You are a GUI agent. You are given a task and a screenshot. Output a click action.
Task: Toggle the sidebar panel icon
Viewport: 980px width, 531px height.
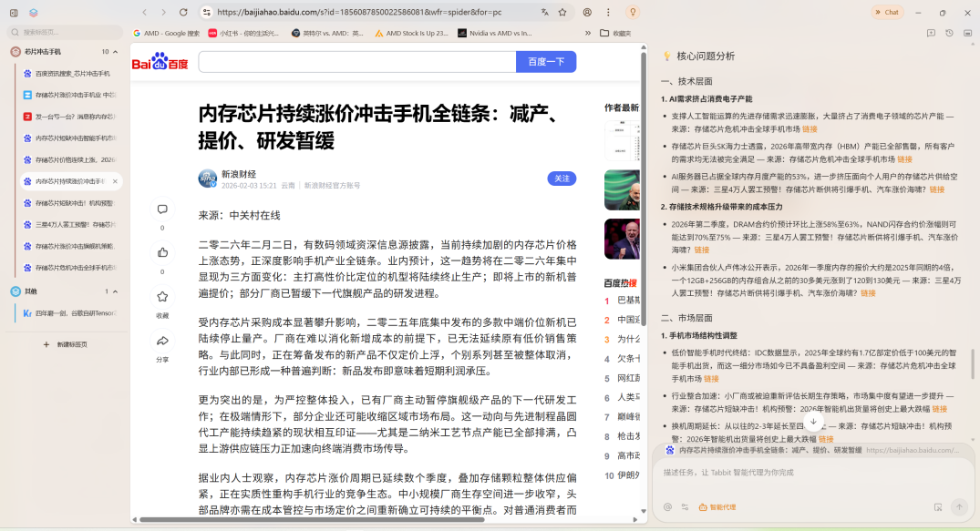[x=12, y=13]
